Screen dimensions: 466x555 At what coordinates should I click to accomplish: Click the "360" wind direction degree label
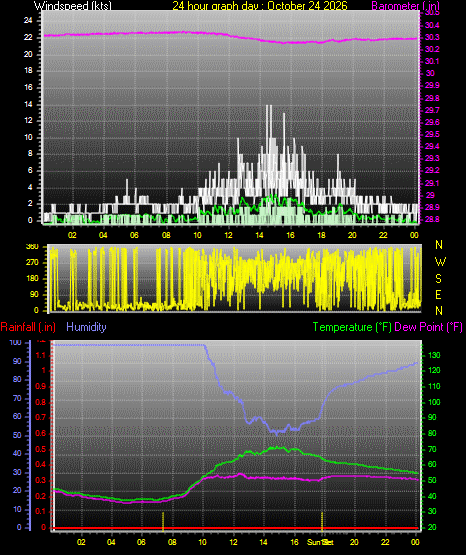tap(32, 247)
